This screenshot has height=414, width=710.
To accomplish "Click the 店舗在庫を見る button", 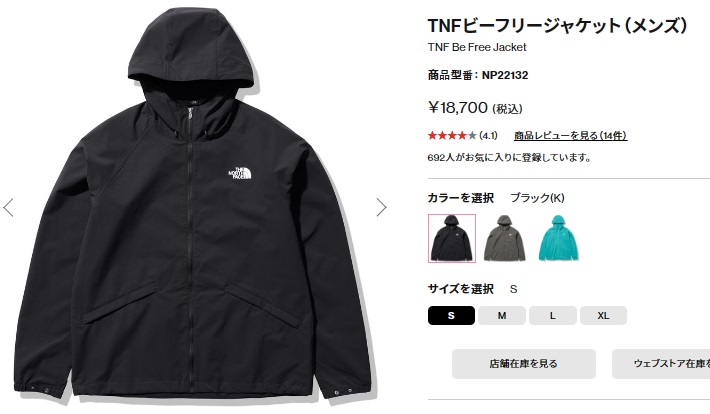I will (x=524, y=364).
